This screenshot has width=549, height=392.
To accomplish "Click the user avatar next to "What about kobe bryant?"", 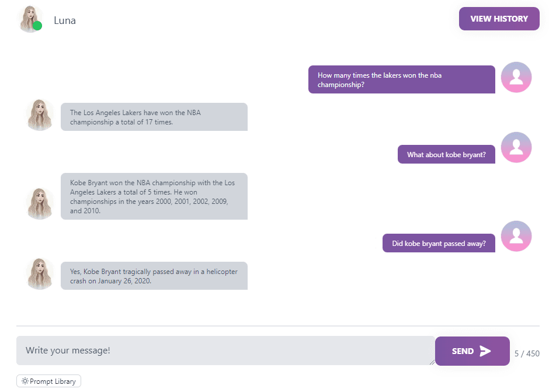I will 516,147.
